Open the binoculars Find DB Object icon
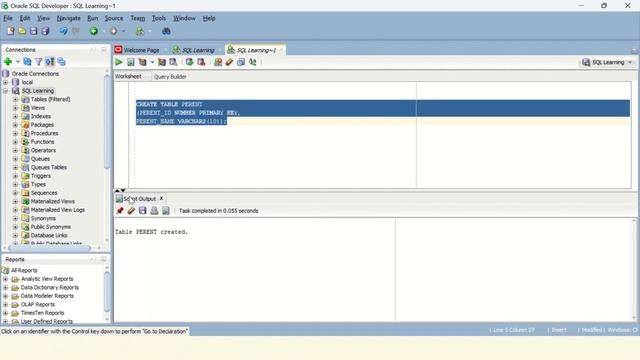The width and height of the screenshot is (640, 360). coord(166,31)
